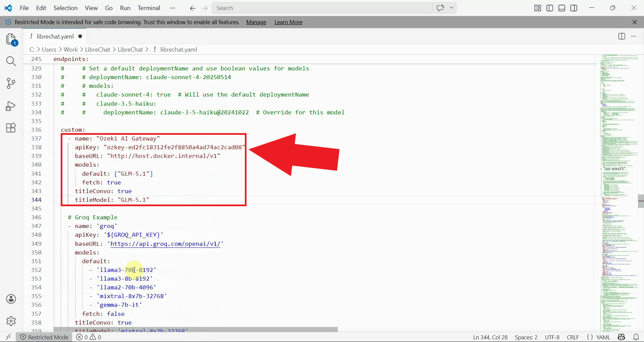Image resolution: width=644 pixels, height=342 pixels.
Task: Click the Learn More link
Action: [288, 22]
